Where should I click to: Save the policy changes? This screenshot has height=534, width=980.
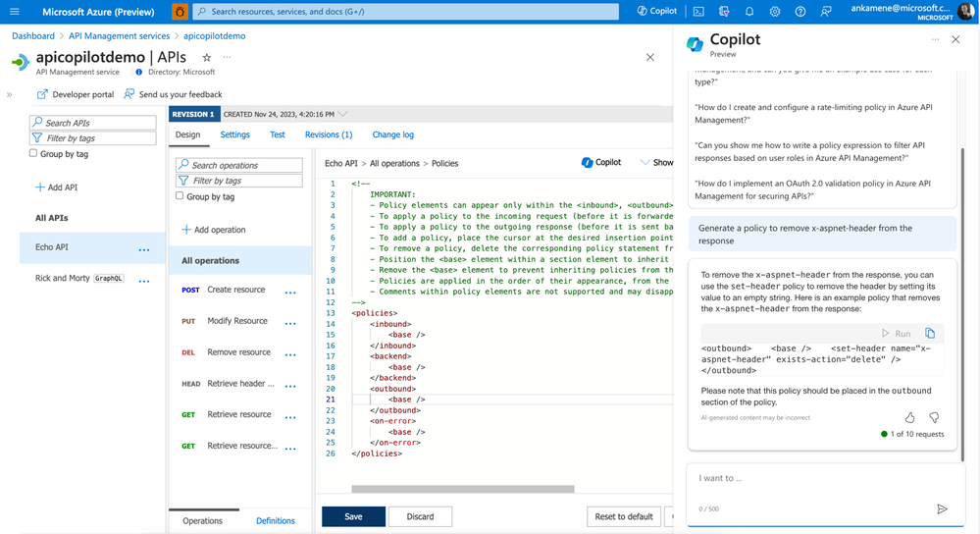tap(354, 516)
